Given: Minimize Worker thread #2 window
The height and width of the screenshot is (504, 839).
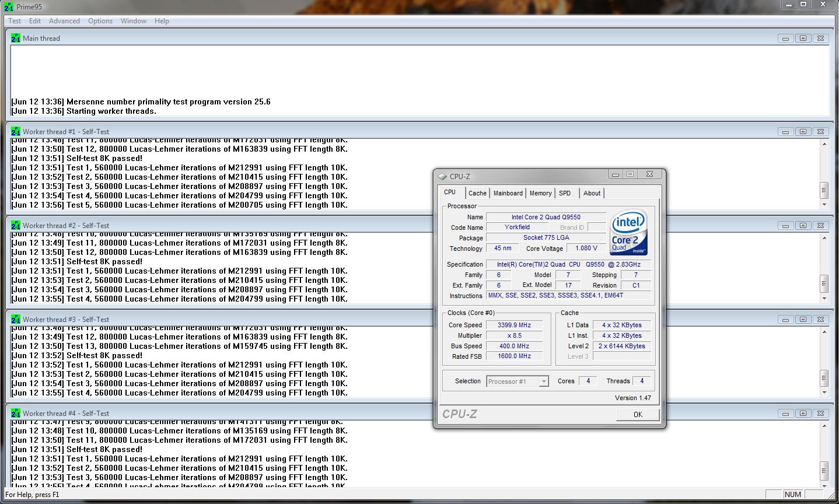Looking at the screenshot, I should click(785, 226).
